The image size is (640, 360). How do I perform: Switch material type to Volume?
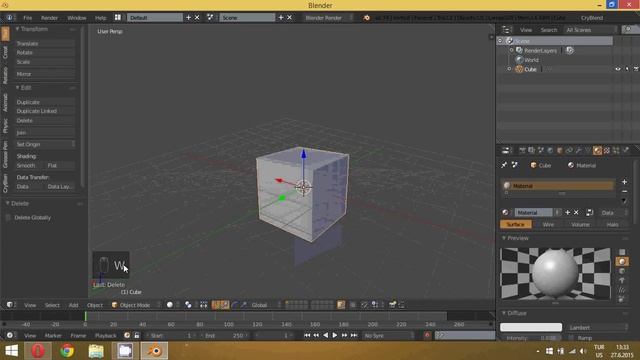click(x=580, y=224)
